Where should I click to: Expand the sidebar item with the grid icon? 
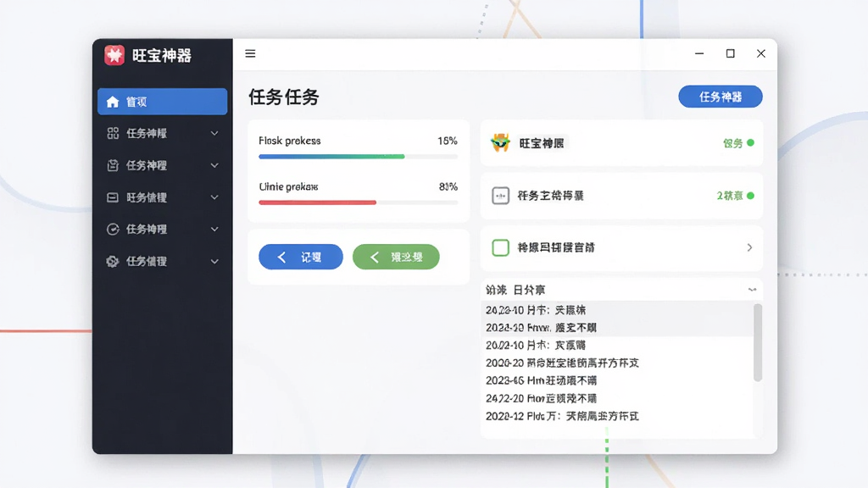tap(214, 133)
